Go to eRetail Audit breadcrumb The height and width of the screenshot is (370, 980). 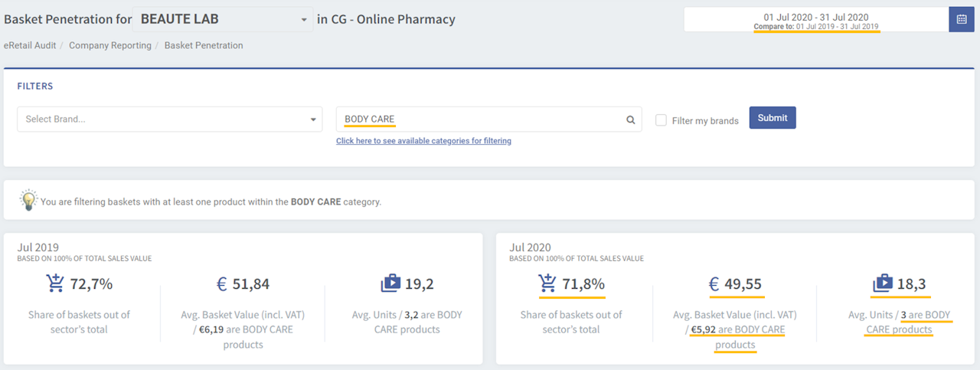click(x=30, y=45)
